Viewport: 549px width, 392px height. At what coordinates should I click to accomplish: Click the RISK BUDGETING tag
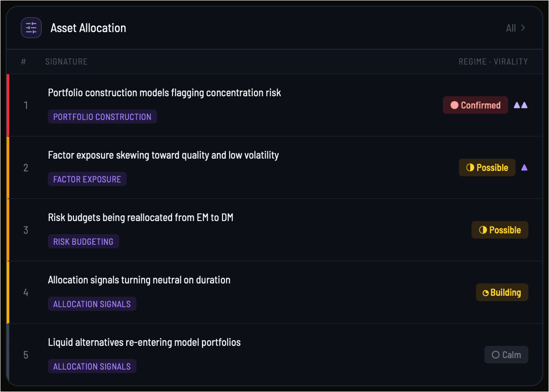click(83, 242)
